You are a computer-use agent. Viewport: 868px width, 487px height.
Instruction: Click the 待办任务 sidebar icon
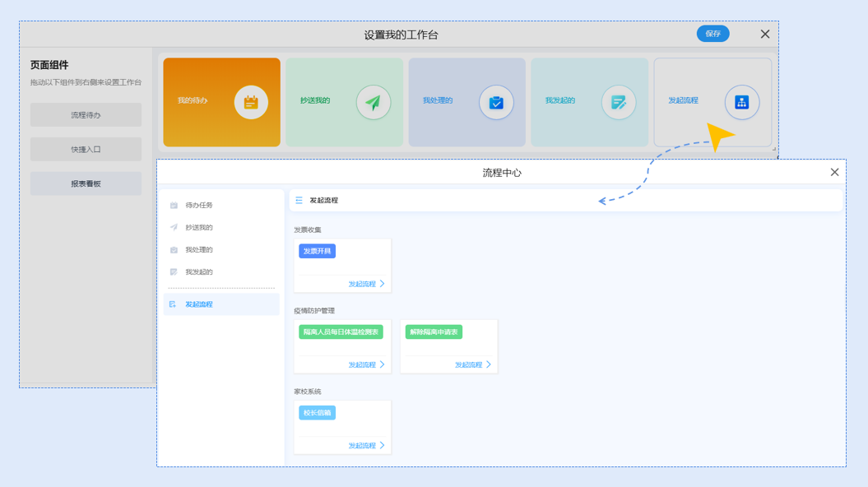click(174, 206)
